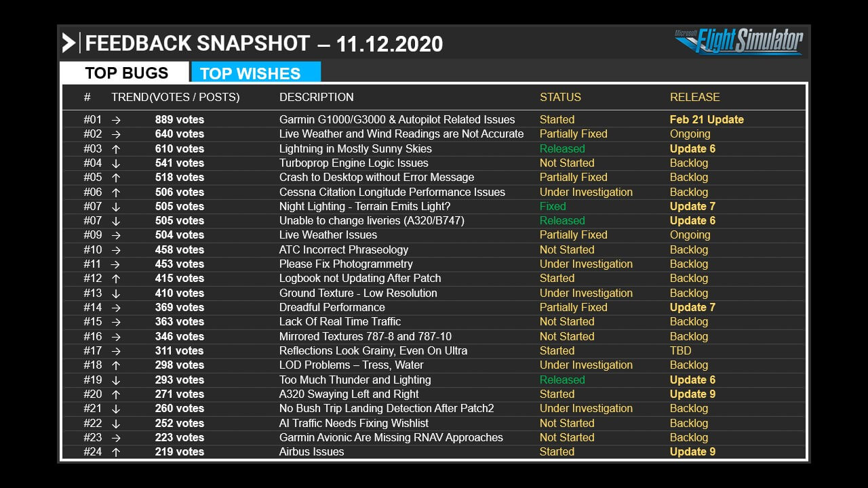Click the DESCRIPTION column header
This screenshot has width=868, height=488.
click(x=317, y=97)
